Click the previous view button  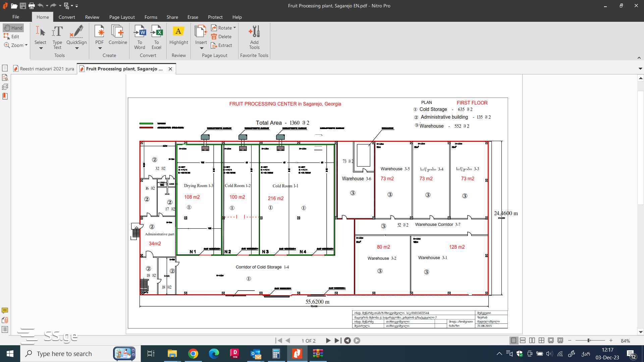tap(347, 341)
